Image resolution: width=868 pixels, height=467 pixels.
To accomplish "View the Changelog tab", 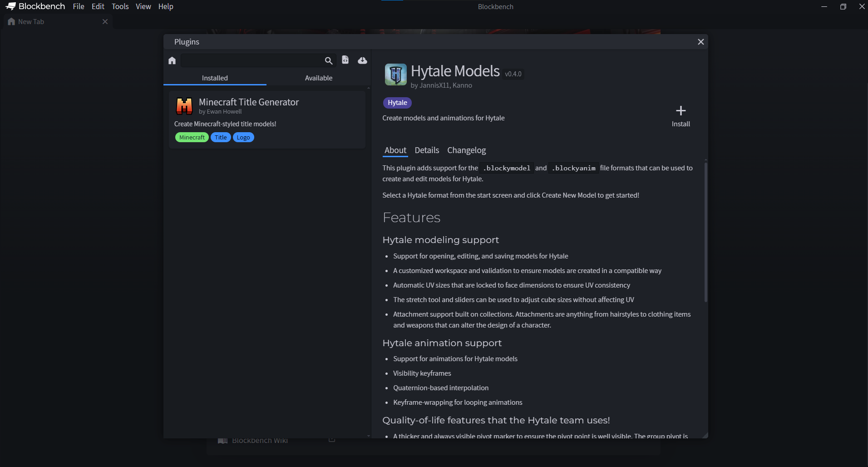I will 466,150.
